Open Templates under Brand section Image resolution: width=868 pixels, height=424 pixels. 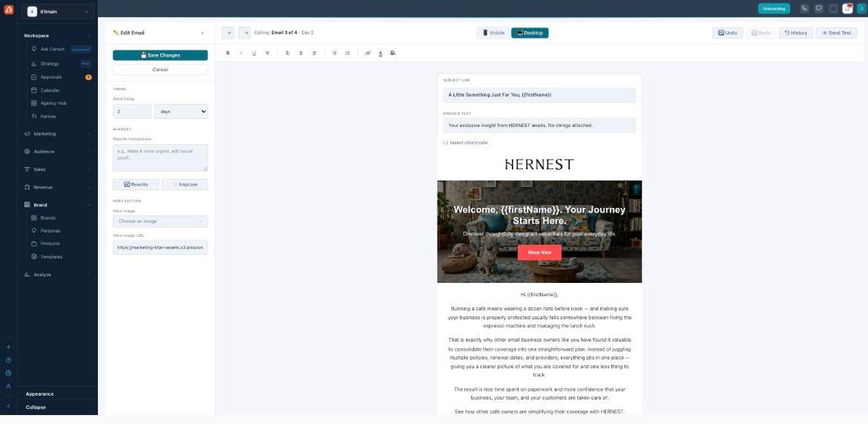pyautogui.click(x=61, y=257)
